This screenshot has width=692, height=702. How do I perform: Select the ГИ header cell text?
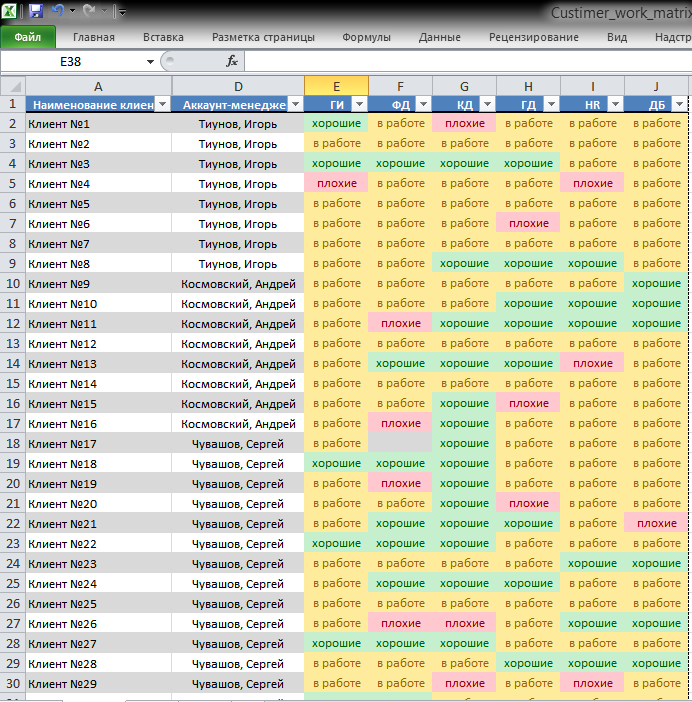(x=337, y=105)
